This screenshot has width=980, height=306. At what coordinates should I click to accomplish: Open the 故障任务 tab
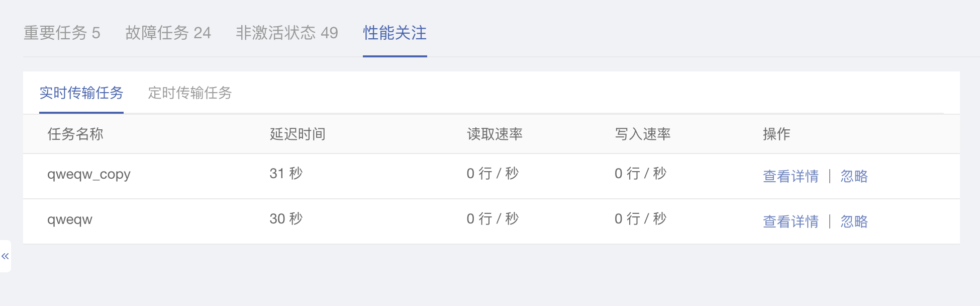click(168, 33)
